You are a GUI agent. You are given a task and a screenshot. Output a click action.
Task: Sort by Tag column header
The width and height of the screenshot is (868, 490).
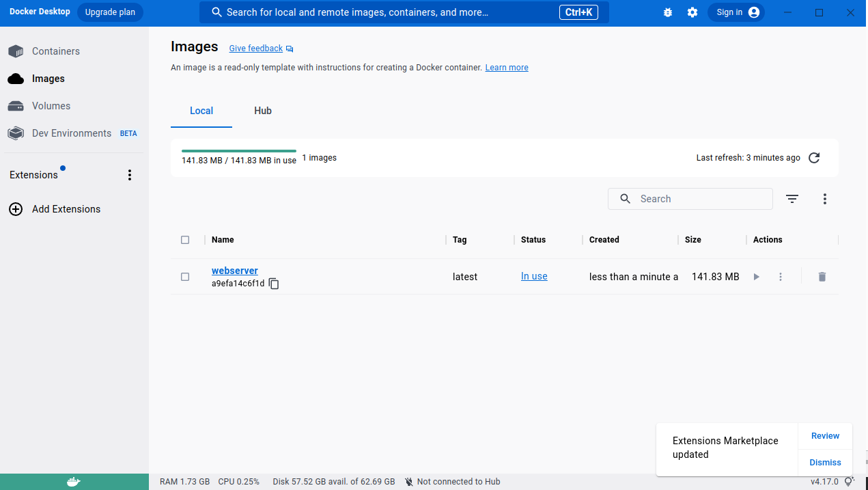click(x=460, y=240)
